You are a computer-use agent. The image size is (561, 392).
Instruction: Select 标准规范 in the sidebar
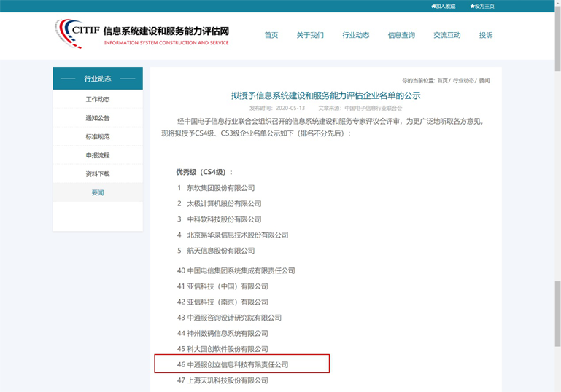pos(98,136)
